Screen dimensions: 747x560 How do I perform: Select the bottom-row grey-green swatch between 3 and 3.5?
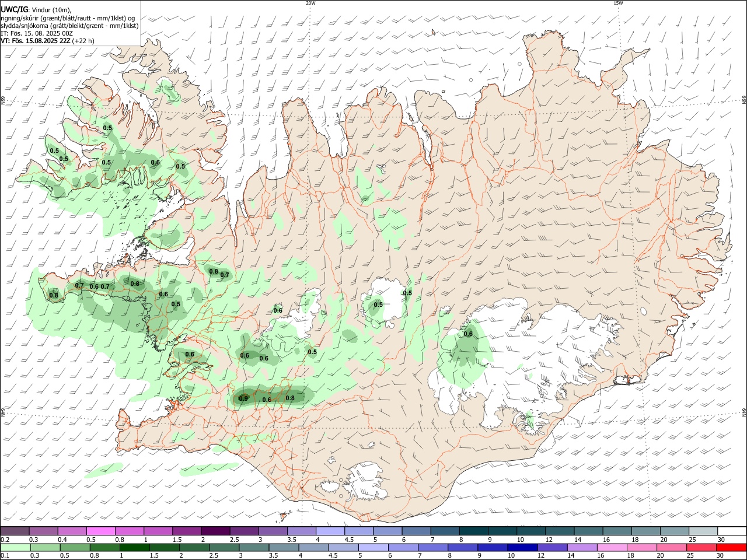coord(255,548)
